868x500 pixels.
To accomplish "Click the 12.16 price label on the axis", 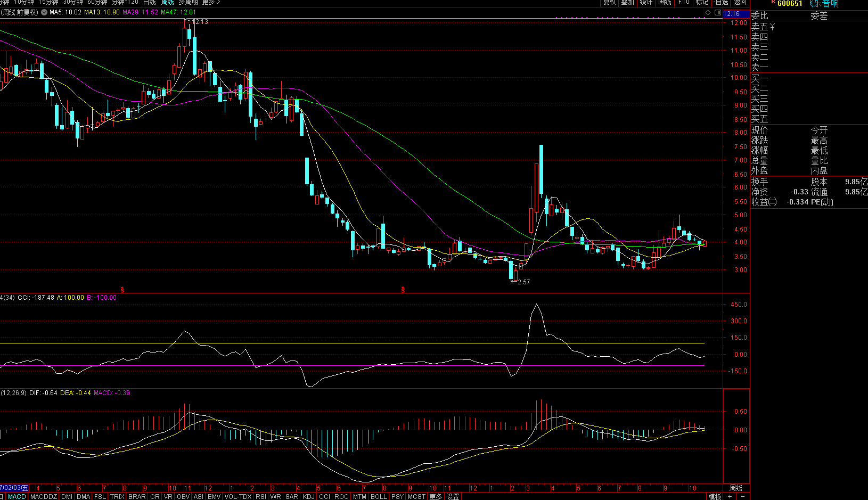I will [x=732, y=14].
